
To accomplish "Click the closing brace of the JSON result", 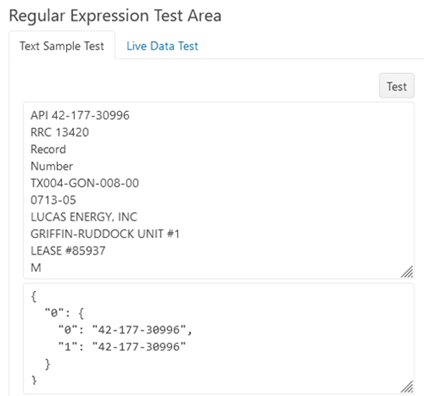I will coord(34,380).
